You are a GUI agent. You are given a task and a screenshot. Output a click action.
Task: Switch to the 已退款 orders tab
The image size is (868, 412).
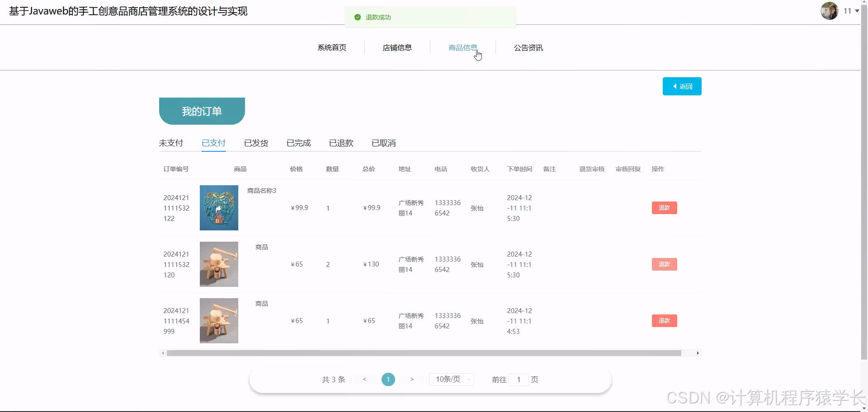341,143
